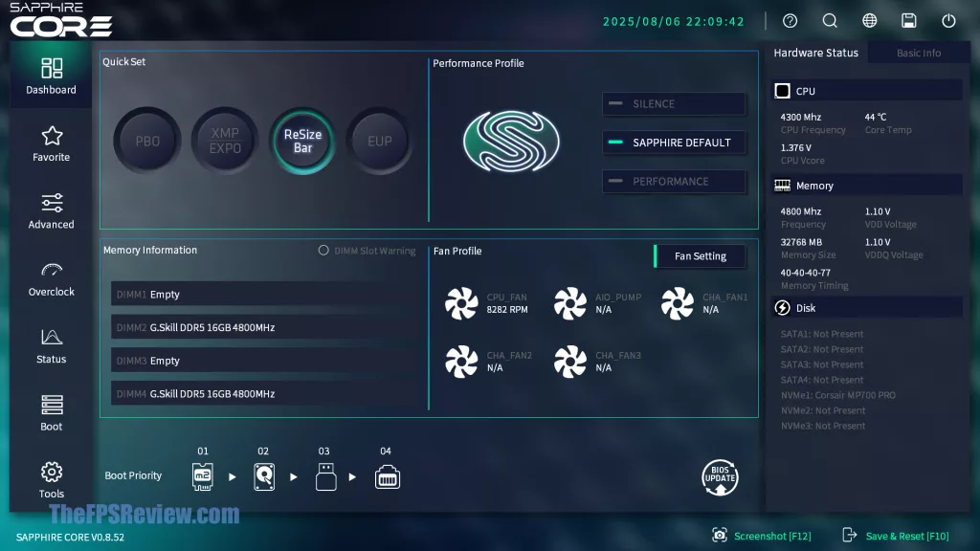Open the search magnifier icon

830,21
